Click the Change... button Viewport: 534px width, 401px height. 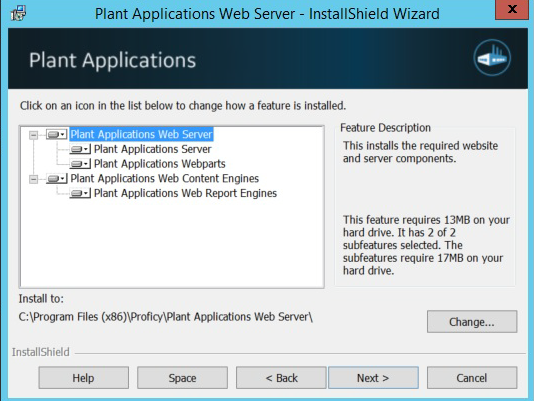472,322
